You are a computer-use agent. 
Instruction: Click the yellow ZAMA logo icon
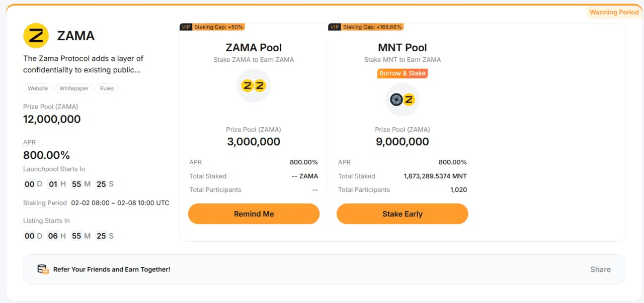[36, 36]
